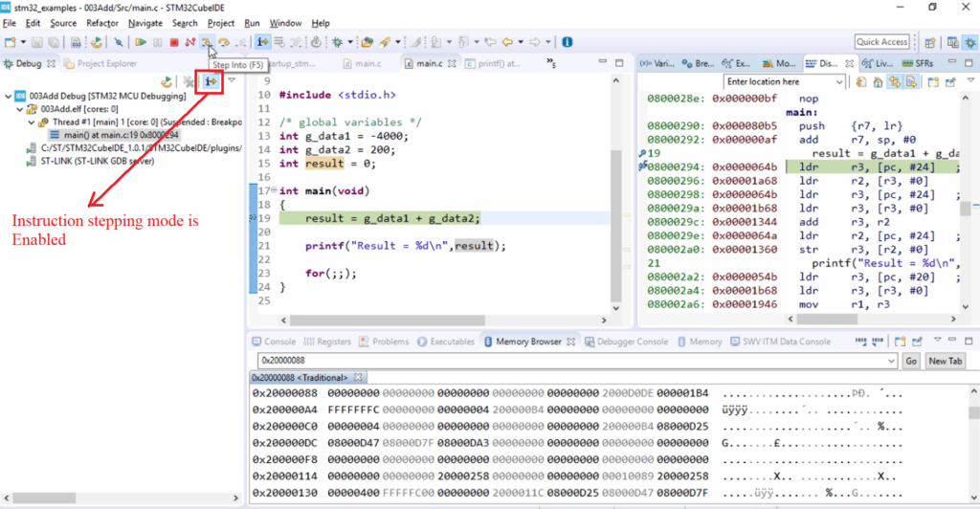Toggle Instruction Stepping Mode in main toolbar

(x=262, y=42)
